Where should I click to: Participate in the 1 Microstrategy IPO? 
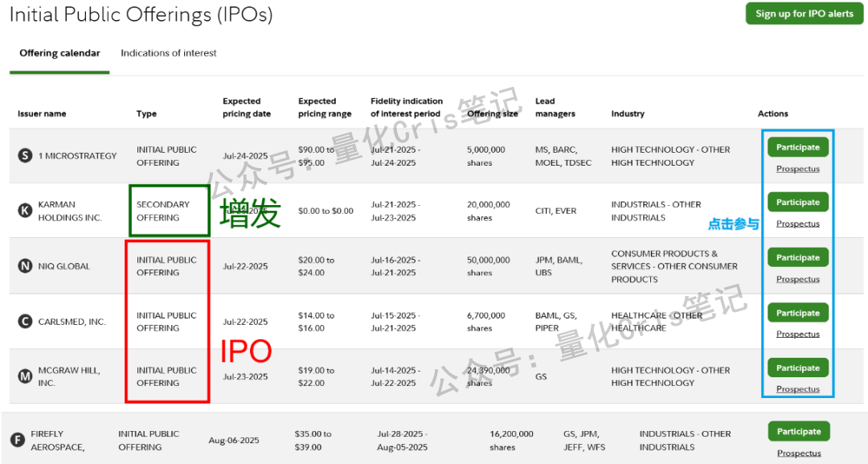pyautogui.click(x=797, y=146)
